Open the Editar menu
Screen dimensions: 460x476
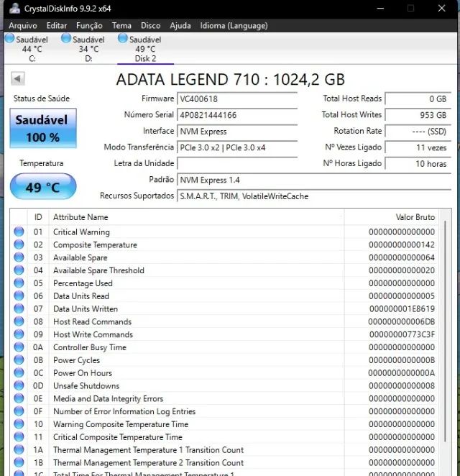click(57, 25)
